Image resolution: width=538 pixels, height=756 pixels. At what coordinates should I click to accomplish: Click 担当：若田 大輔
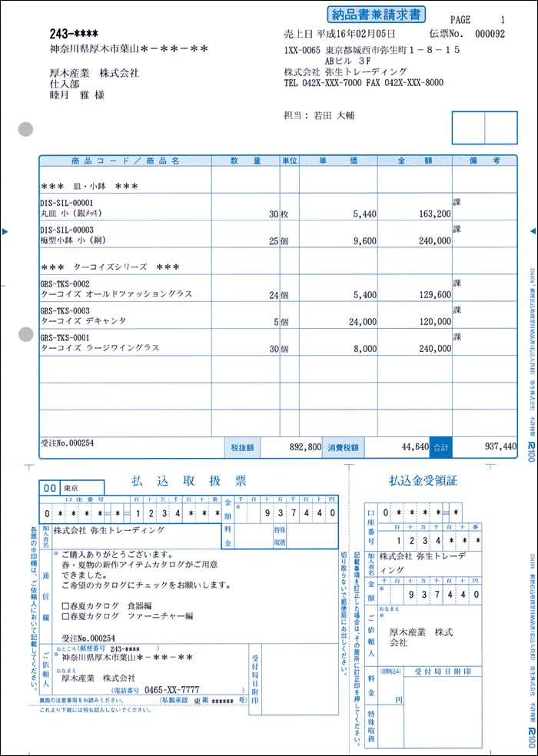[319, 116]
